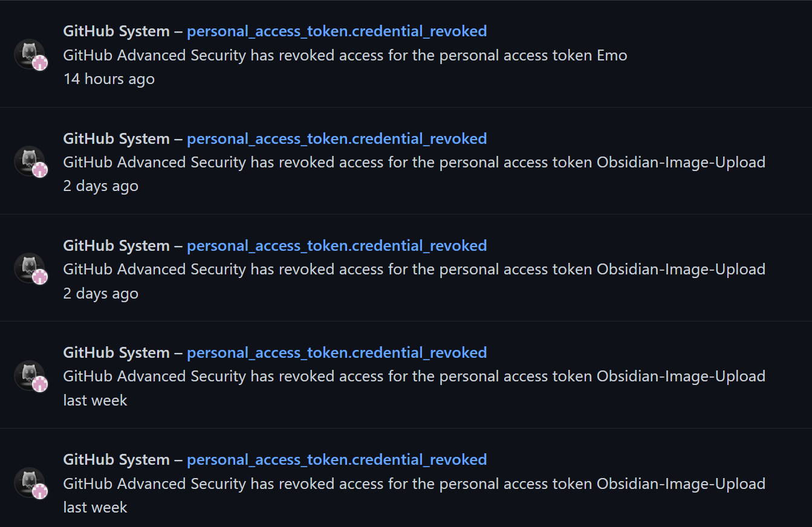Select the Emo token revocation message text
This screenshot has height=527, width=812.
(x=345, y=55)
